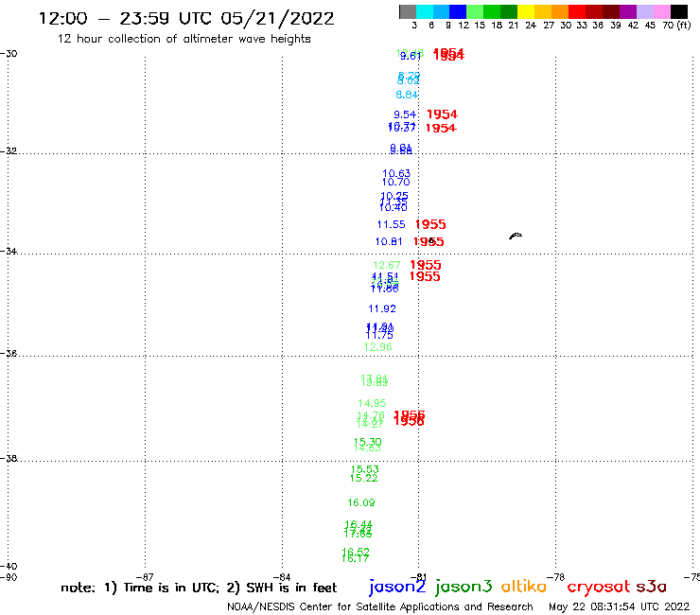Image resolution: width=700 pixels, height=615 pixels.
Task: Click the -32 latitude axis label
Action: coord(9,150)
